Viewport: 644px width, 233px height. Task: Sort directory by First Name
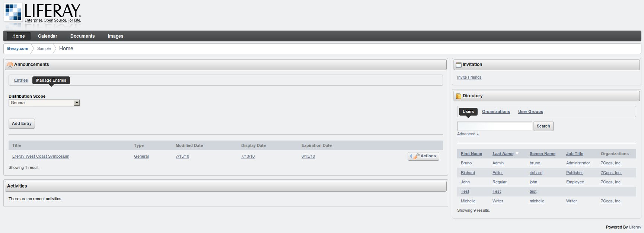tap(471, 154)
